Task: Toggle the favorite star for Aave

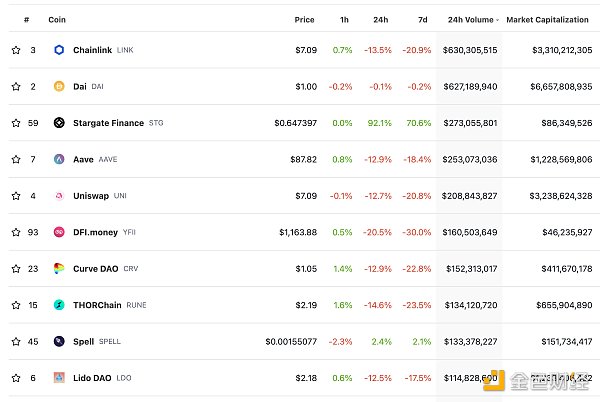Action: (x=15, y=159)
